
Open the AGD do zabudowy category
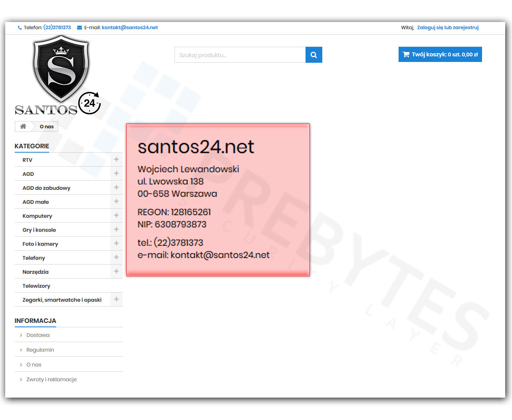[46, 188]
